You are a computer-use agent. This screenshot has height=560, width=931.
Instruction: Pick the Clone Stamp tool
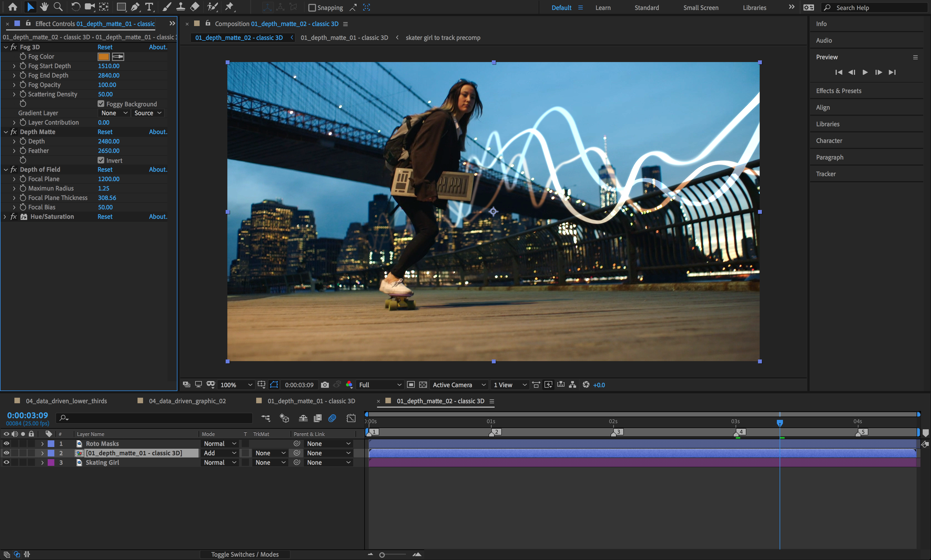click(181, 6)
